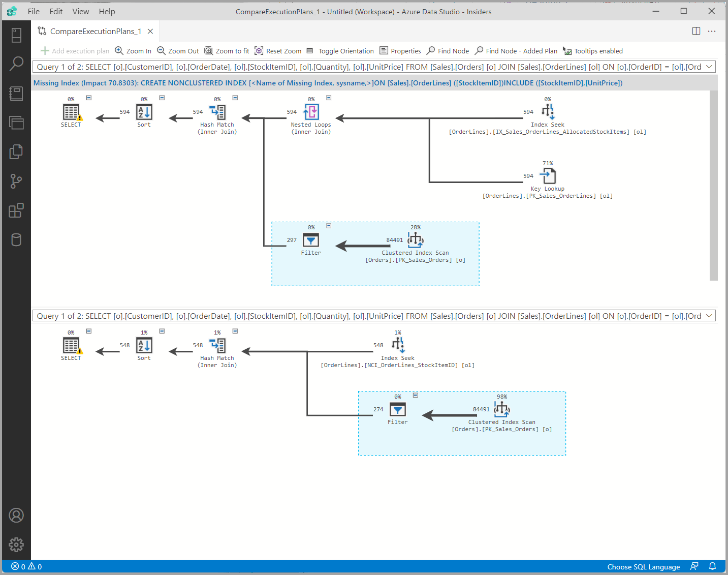
Task: Collapse the top plan Hash Match node
Action: pyautogui.click(x=235, y=98)
